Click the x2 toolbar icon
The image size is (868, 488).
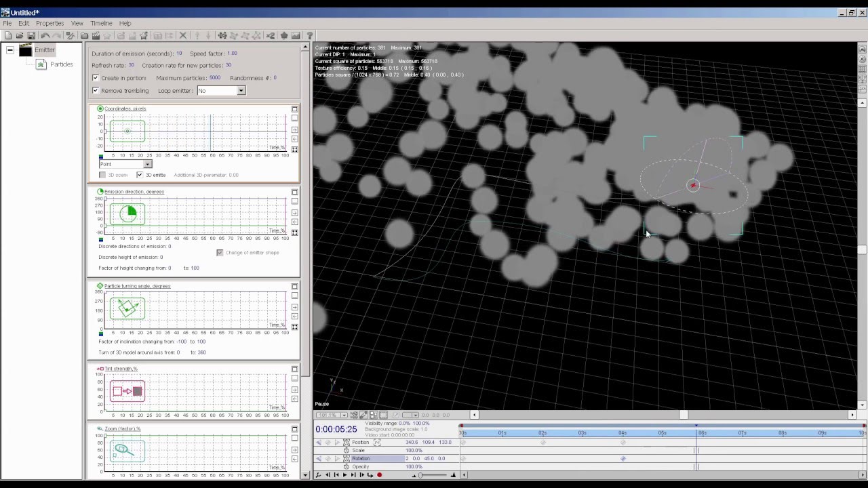270,35
